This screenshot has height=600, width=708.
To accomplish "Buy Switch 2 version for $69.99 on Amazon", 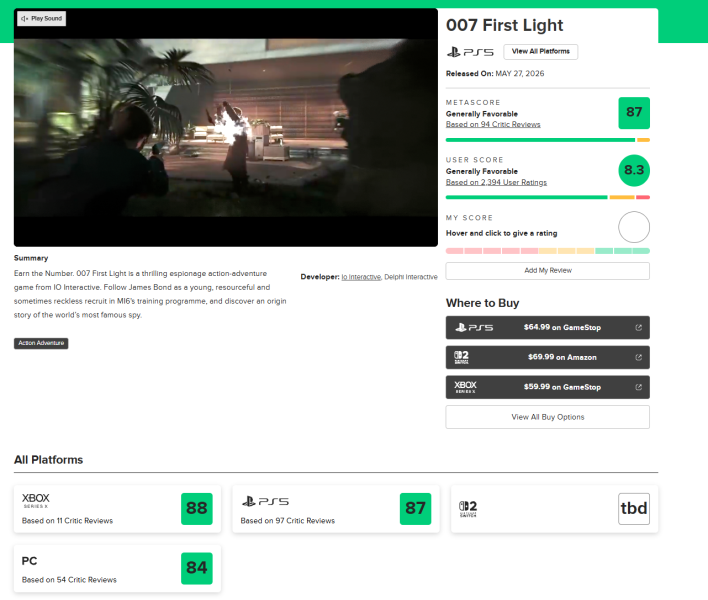I will point(547,357).
